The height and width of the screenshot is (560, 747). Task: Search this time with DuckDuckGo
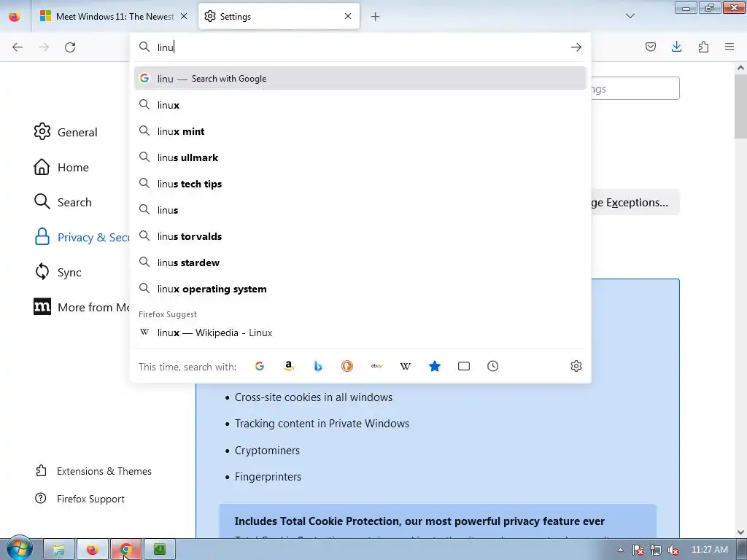pyautogui.click(x=347, y=366)
